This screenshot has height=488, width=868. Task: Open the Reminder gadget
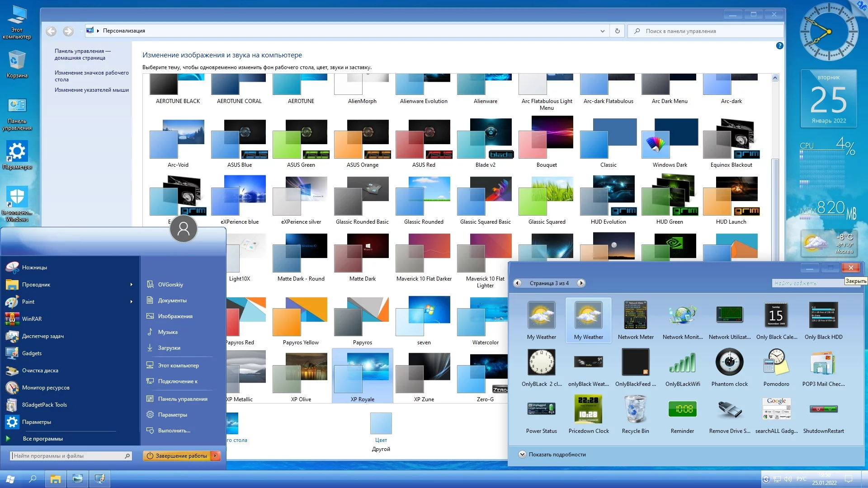682,409
